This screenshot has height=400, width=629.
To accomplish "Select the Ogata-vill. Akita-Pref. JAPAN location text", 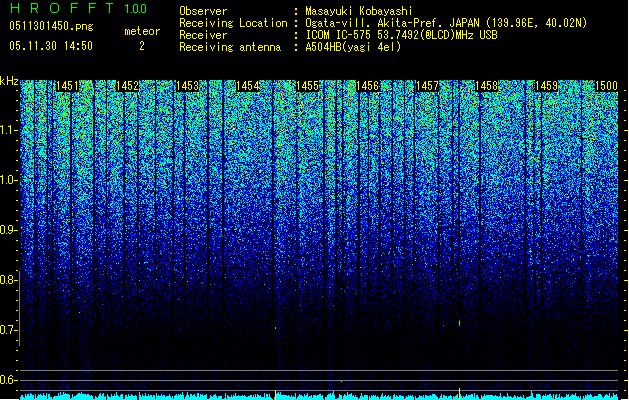I will pyautogui.click(x=446, y=23).
